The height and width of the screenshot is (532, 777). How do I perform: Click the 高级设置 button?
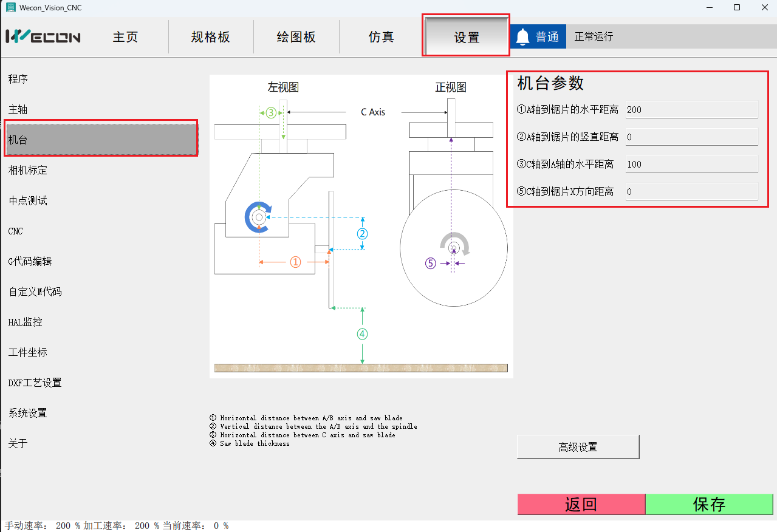point(578,447)
